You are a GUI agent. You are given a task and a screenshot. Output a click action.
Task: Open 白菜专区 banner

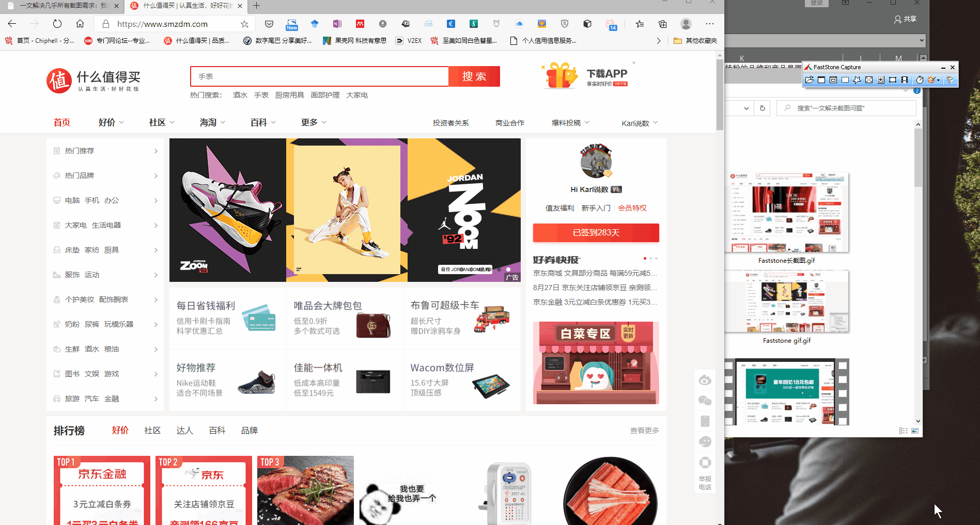[596, 363]
